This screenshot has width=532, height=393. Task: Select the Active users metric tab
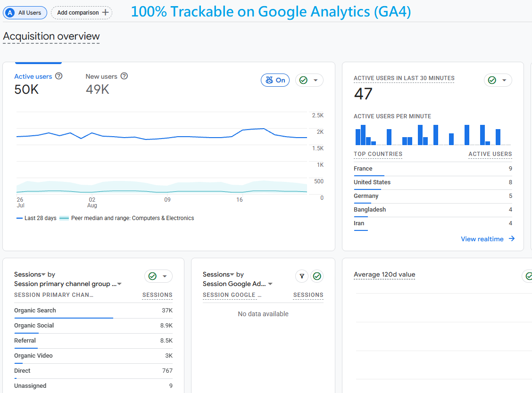38,83
